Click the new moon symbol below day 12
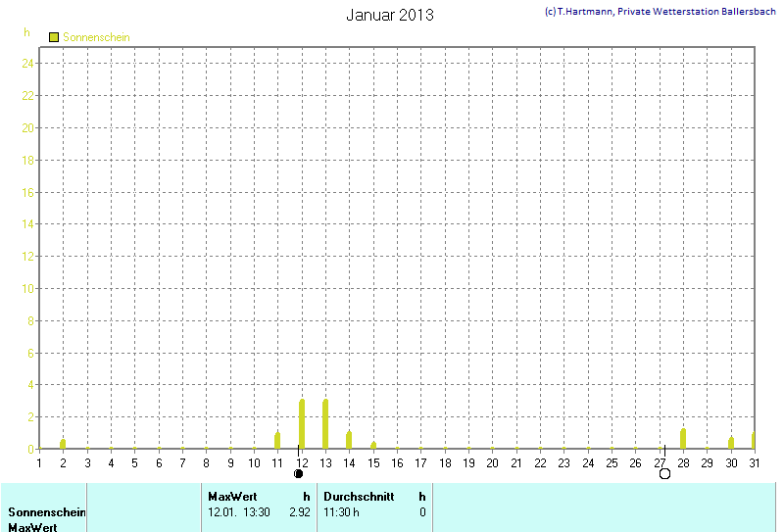The width and height of the screenshot is (784, 532). [299, 473]
